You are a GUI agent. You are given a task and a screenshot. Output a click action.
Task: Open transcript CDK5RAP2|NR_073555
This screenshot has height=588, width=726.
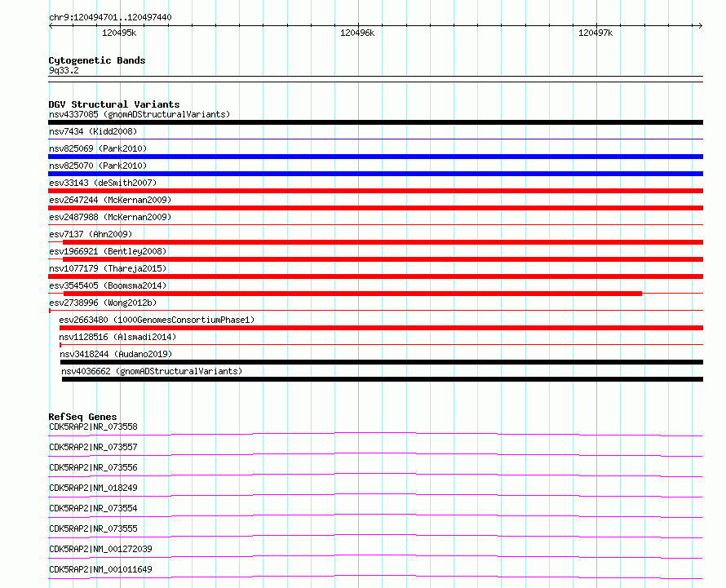click(93, 528)
